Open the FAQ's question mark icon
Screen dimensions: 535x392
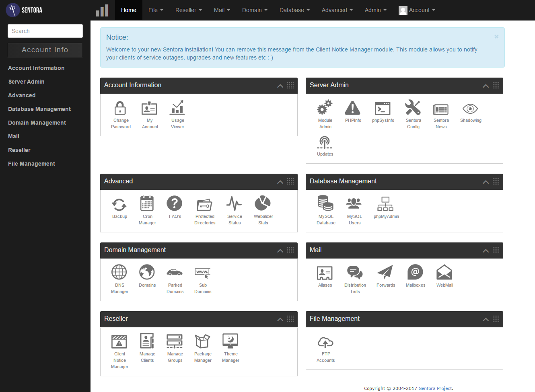175,203
